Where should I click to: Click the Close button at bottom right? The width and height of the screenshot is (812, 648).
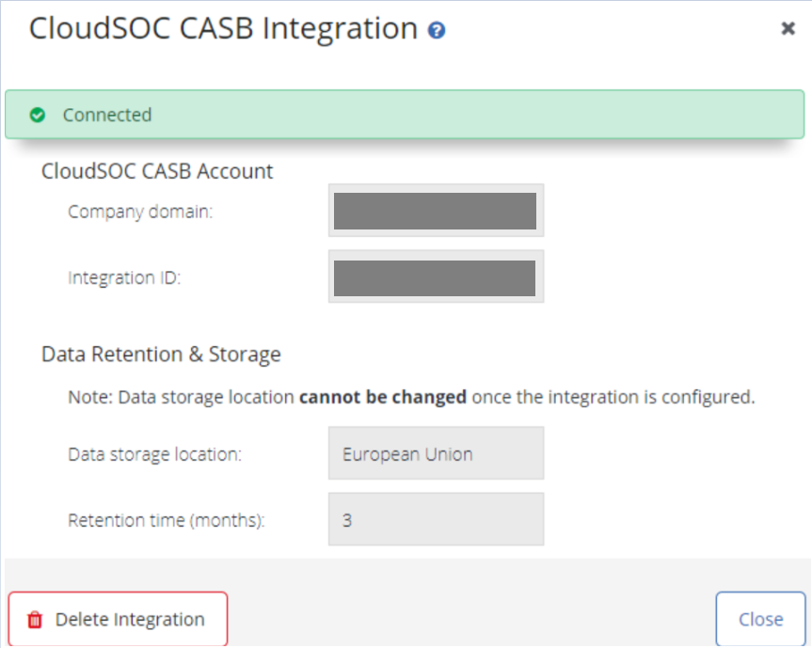click(760, 619)
